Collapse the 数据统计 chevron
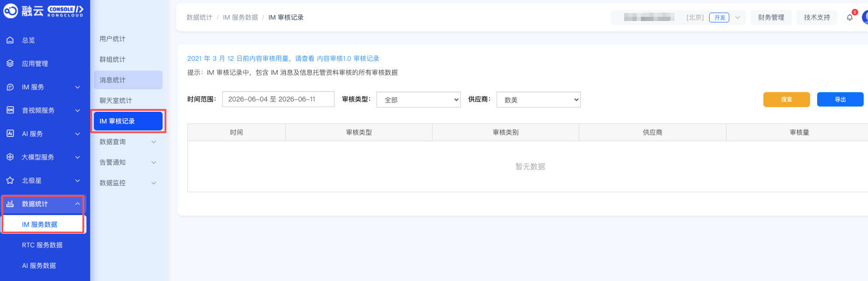 coord(78,204)
